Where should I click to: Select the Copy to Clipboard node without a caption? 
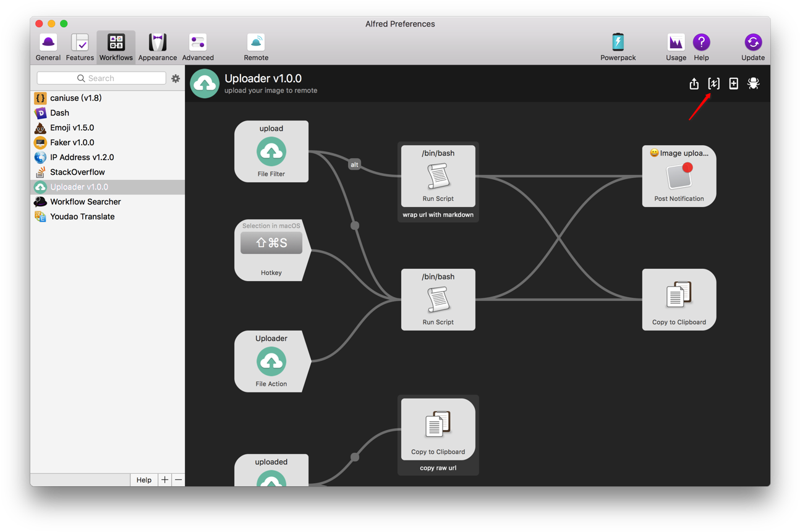(x=679, y=300)
